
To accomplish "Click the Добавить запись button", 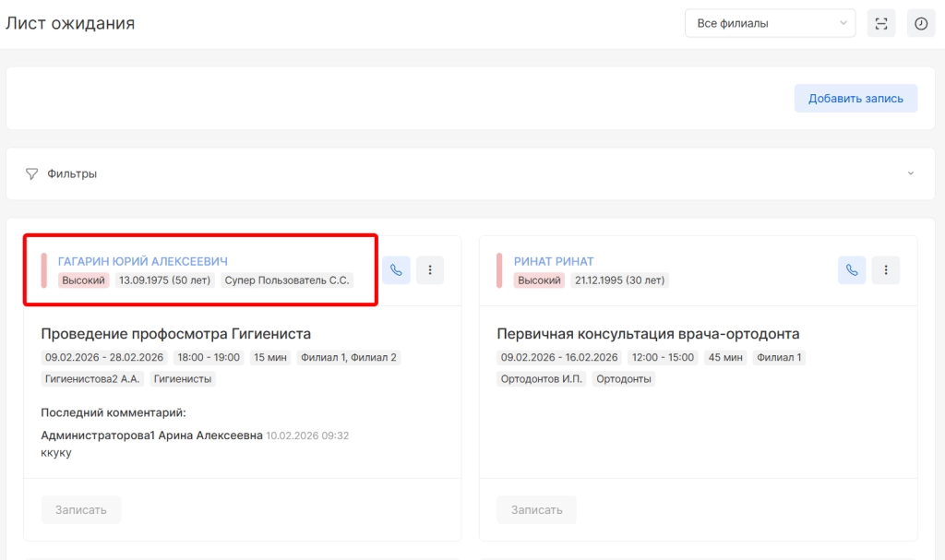I will (855, 99).
